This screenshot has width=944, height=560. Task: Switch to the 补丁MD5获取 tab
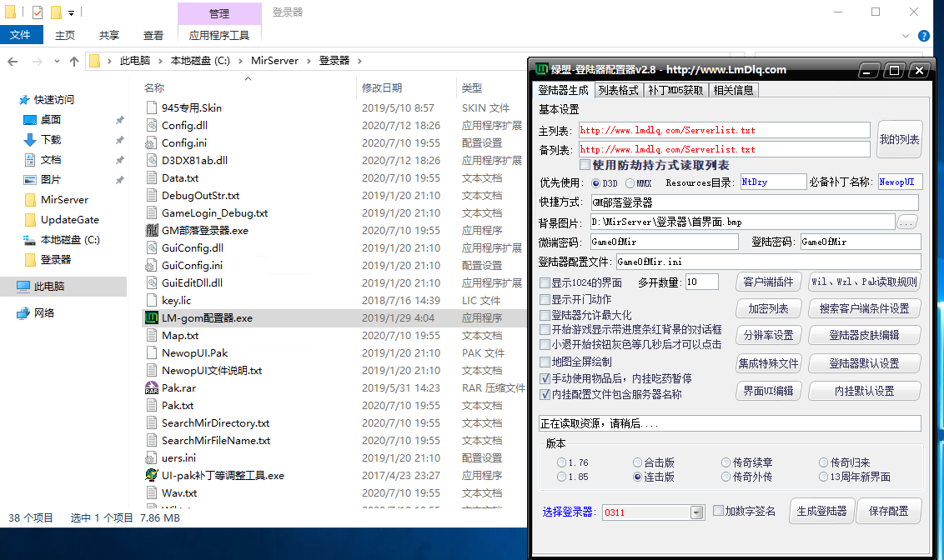coord(675,90)
